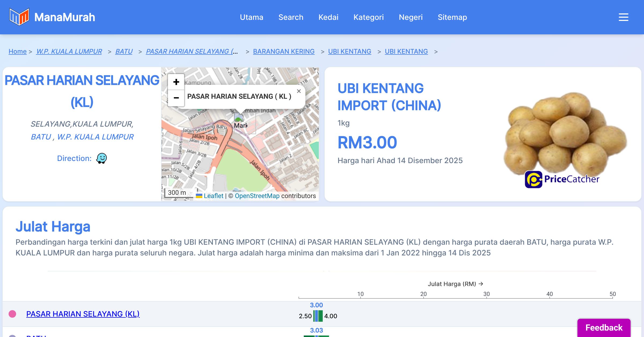The width and height of the screenshot is (644, 337).
Task: Close the map location popup
Action: click(299, 91)
